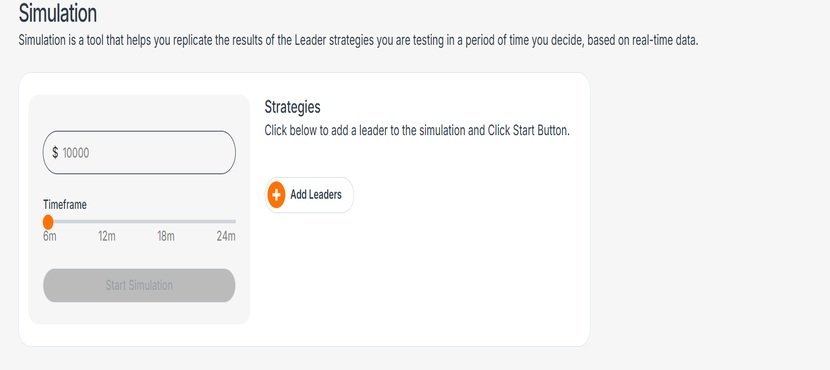
Task: Click the dollar sign in amount field
Action: tap(55, 153)
